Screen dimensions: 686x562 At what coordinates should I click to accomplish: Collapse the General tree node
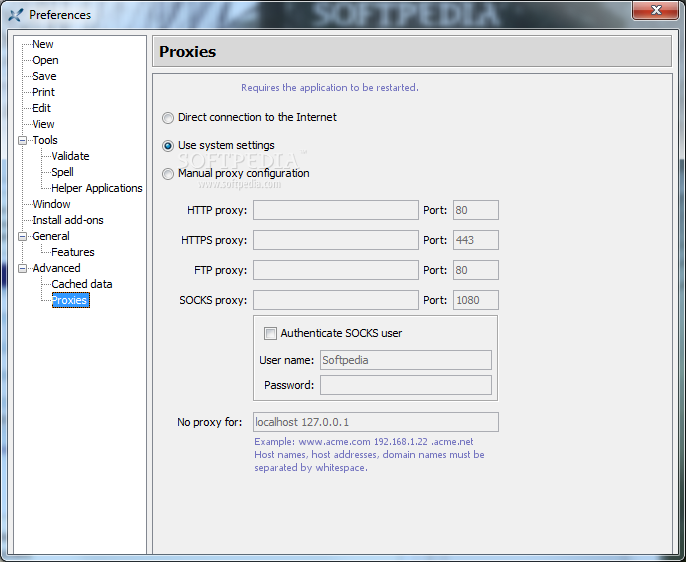click(22, 236)
